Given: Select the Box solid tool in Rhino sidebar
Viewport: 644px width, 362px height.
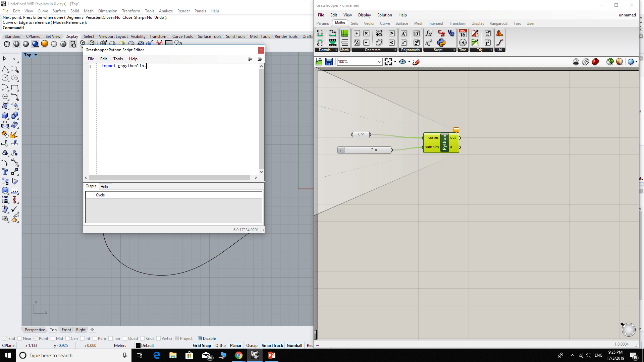Looking at the screenshot, I should click(x=5, y=116).
